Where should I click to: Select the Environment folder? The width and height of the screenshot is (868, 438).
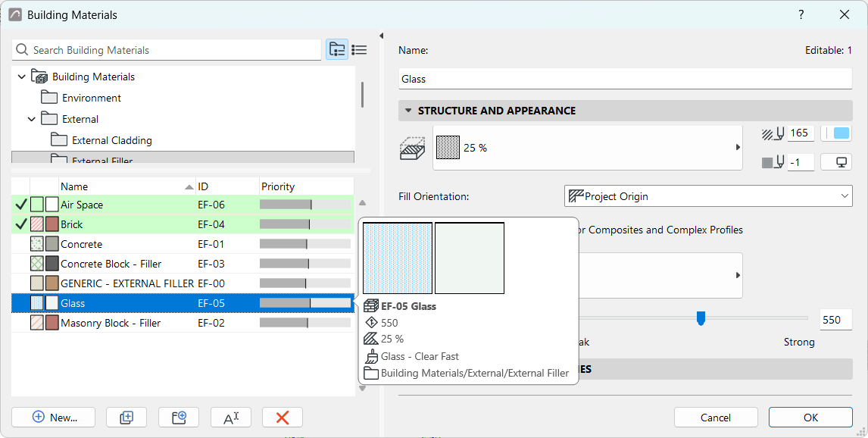pyautogui.click(x=92, y=98)
